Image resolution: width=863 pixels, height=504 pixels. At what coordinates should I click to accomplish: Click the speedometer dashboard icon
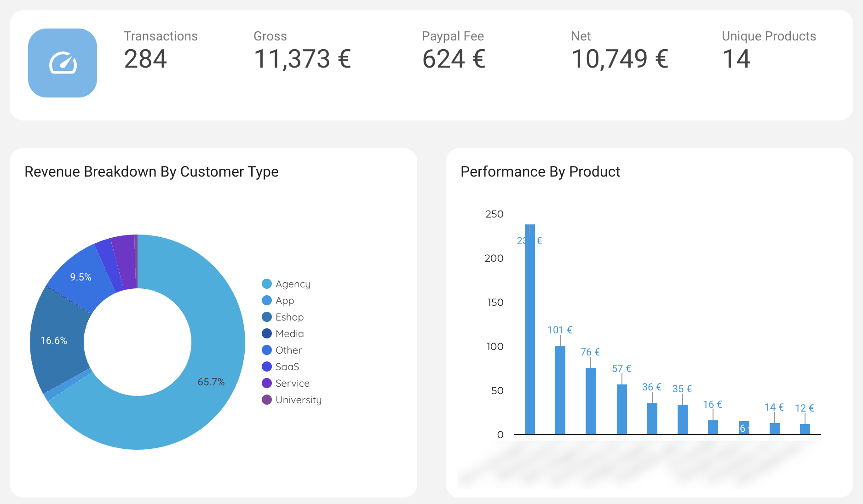coord(63,63)
